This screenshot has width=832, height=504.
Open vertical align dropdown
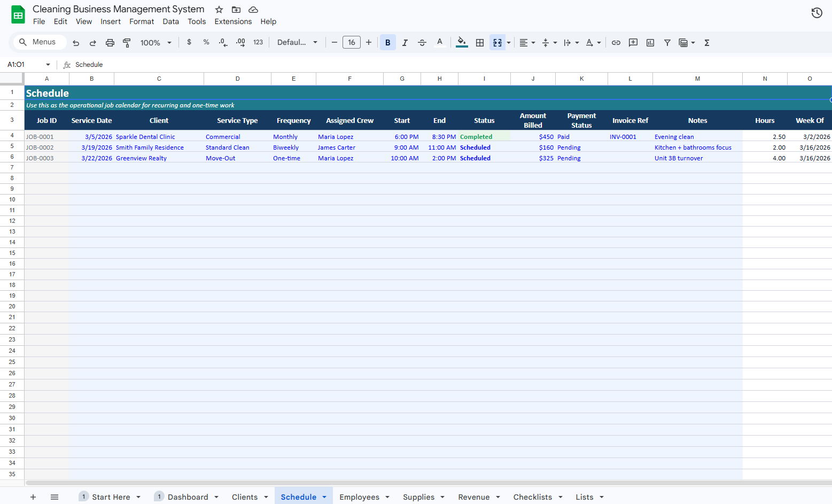click(549, 43)
